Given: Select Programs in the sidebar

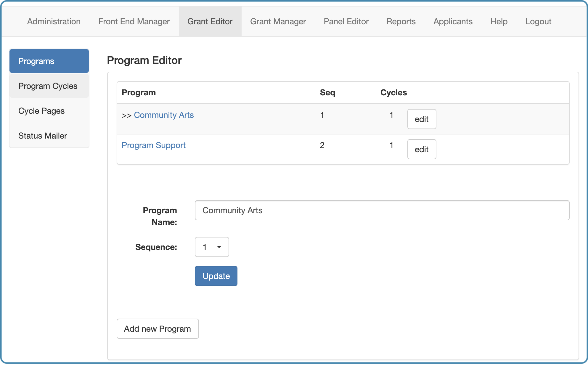Looking at the screenshot, I should click(49, 61).
